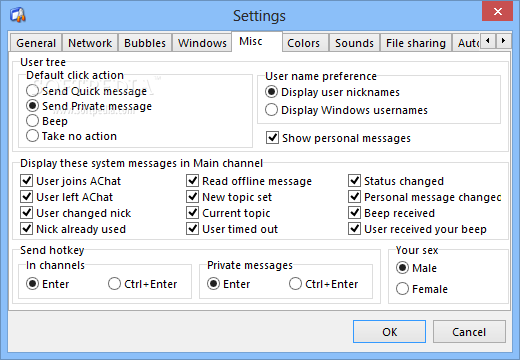Click the Cancel button
Viewport: 520px width, 360px height.
click(469, 332)
